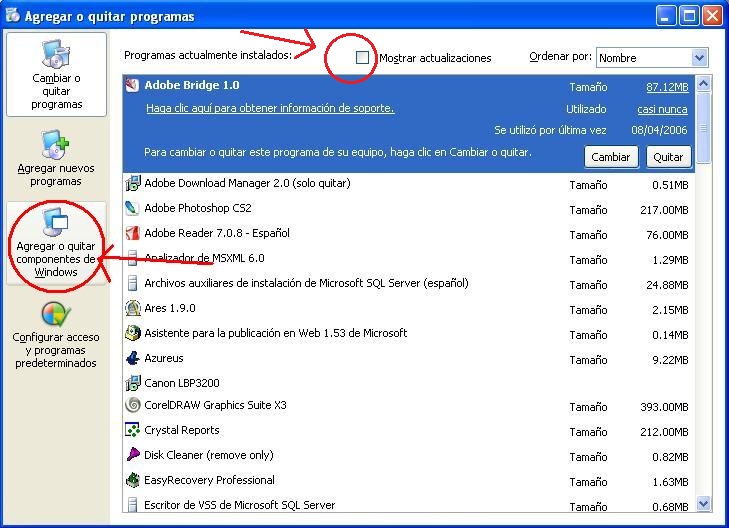Click the scroll down arrow of program list
The height and width of the screenshot is (528, 729).
pos(703,504)
